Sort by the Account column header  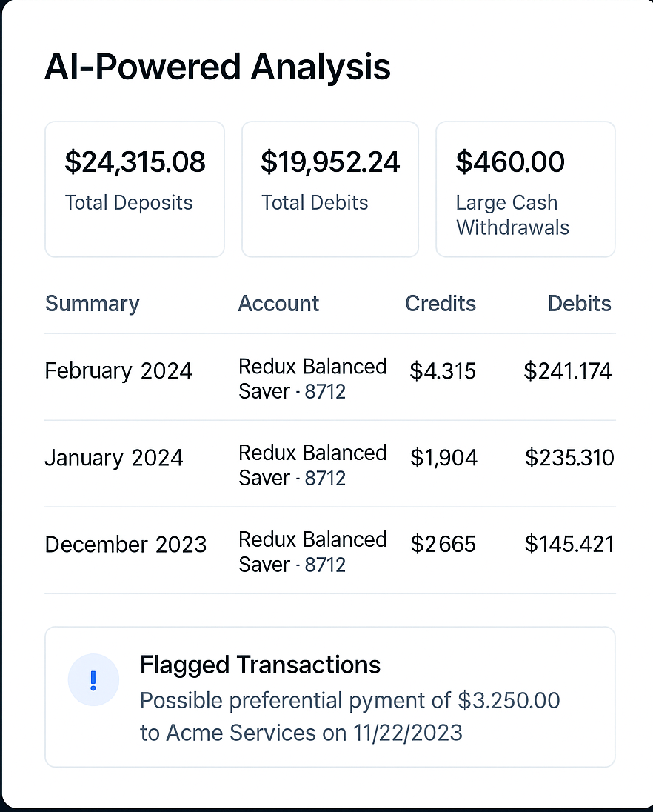(278, 304)
